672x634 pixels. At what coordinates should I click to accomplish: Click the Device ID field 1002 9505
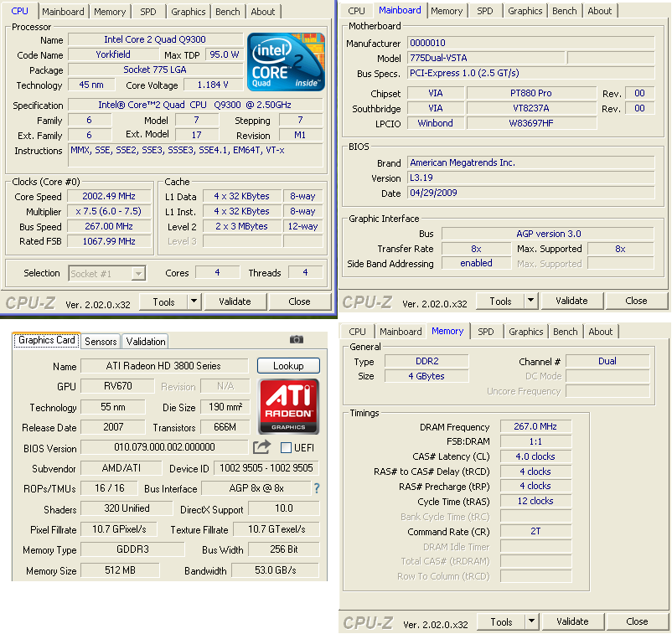click(x=266, y=468)
